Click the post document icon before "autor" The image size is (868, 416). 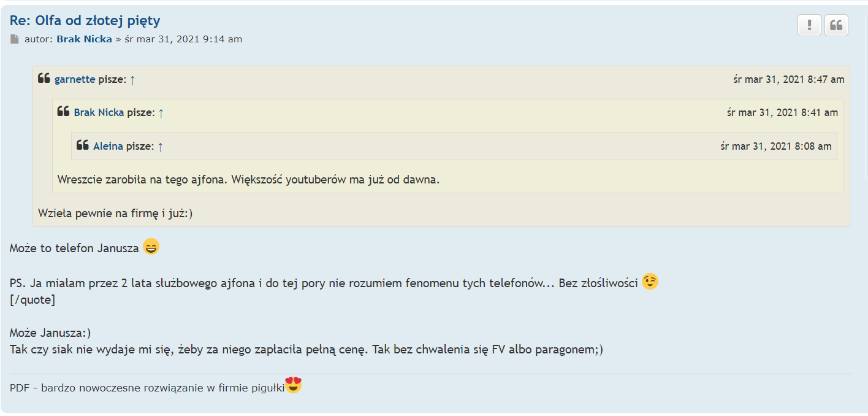[x=15, y=39]
